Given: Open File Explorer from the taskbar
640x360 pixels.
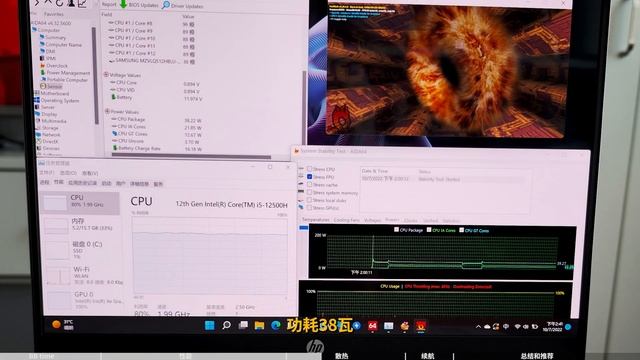Looking at the screenshot, I should 259,326.
